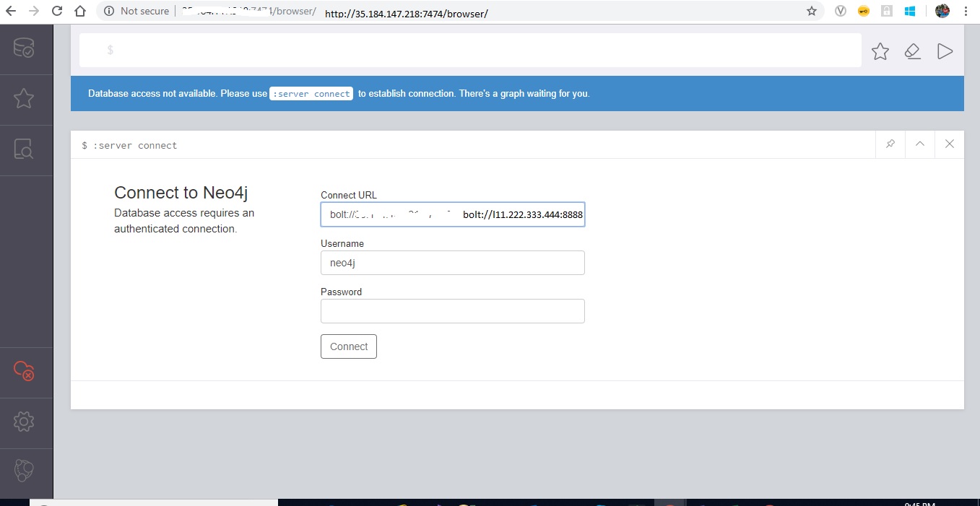Click the Connect URL input field

point(453,214)
